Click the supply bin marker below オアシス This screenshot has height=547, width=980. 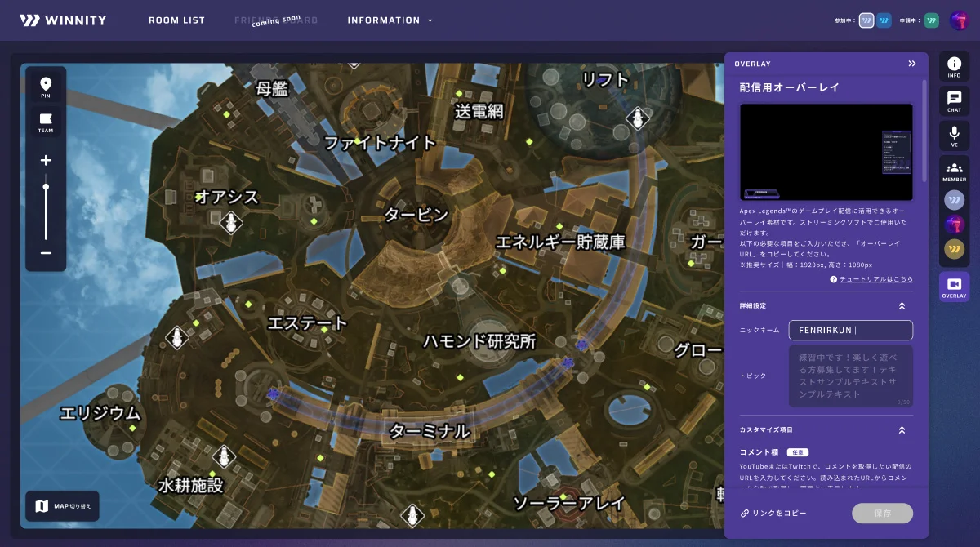[231, 223]
